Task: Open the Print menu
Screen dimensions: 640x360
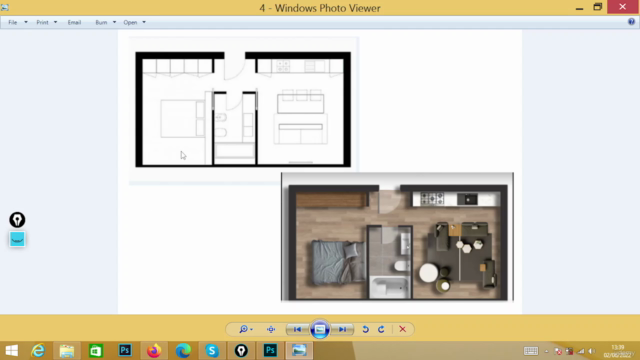Action: click(x=42, y=22)
